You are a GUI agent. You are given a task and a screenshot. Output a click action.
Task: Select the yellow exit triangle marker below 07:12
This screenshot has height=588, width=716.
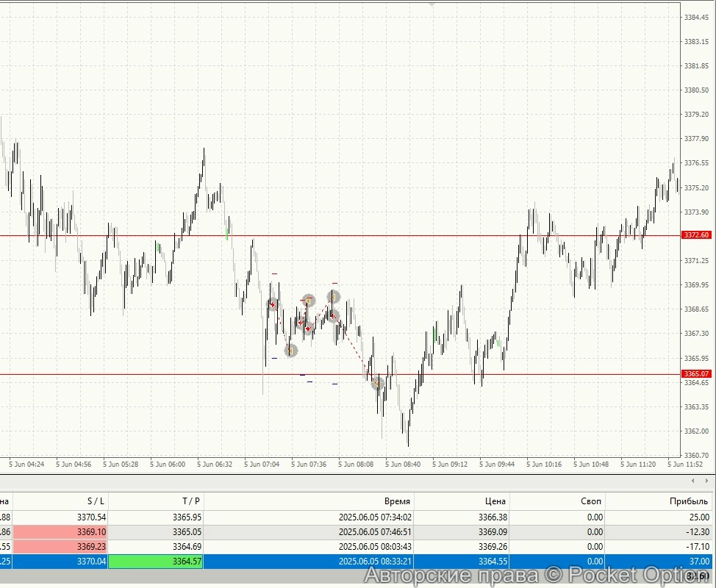291,350
